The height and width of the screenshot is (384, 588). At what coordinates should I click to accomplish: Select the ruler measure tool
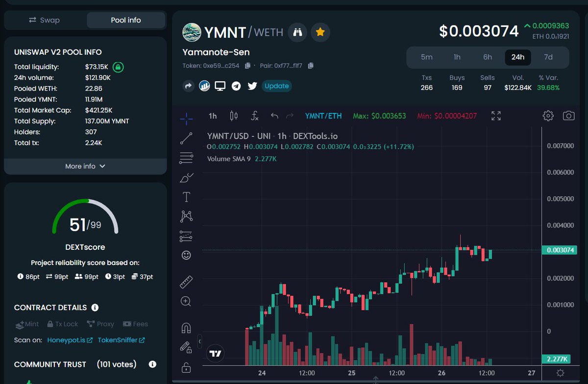pos(186,282)
